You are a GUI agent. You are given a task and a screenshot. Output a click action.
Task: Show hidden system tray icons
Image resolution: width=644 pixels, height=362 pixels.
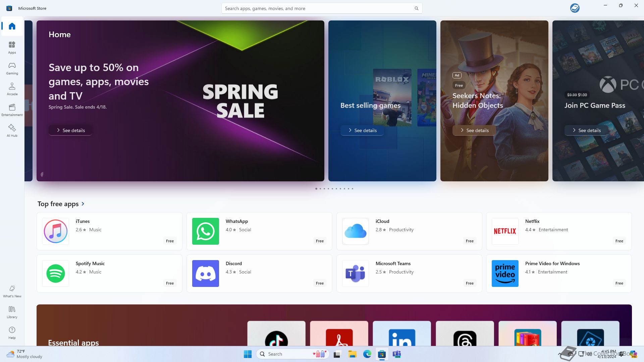click(x=559, y=354)
